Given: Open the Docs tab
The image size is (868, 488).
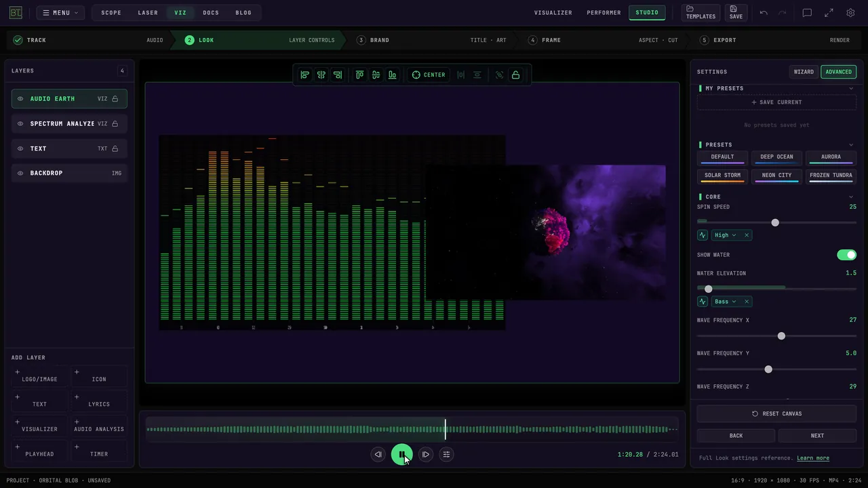Looking at the screenshot, I should [211, 13].
